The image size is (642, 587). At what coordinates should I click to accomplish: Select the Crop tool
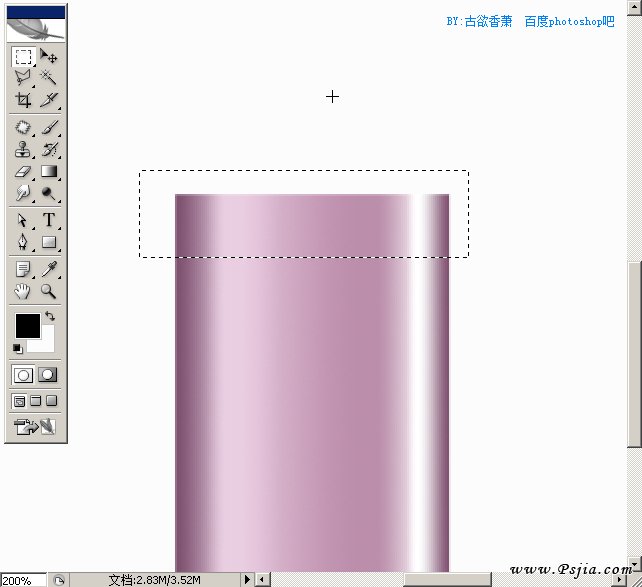[23, 99]
